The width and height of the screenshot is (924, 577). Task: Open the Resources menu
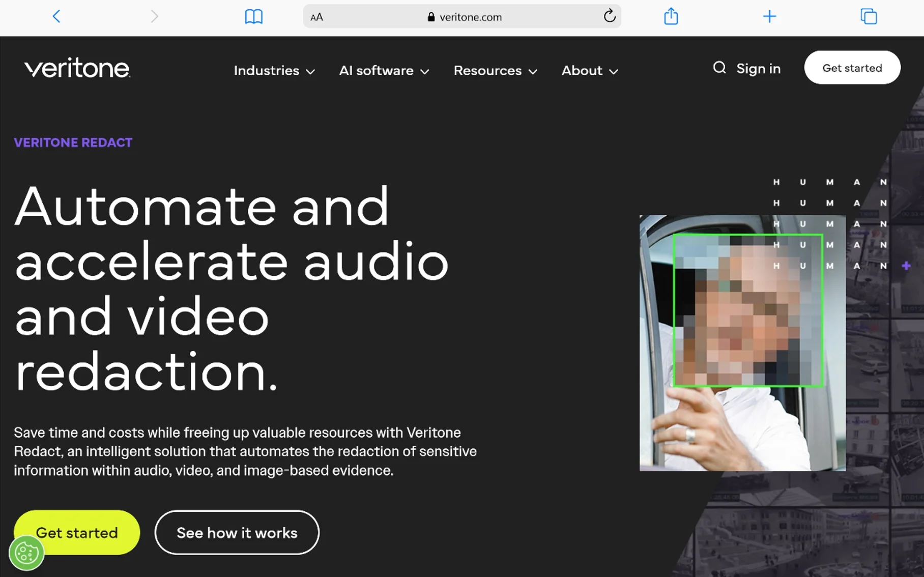[x=495, y=70]
